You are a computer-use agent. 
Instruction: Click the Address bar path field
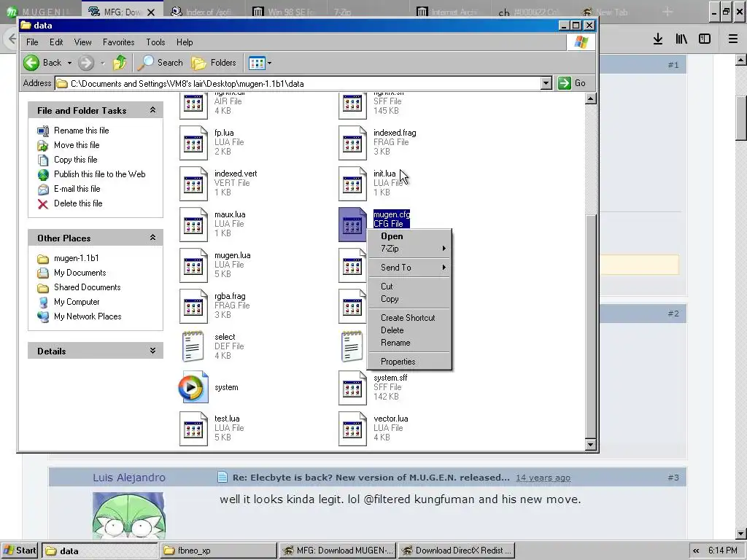(298, 83)
